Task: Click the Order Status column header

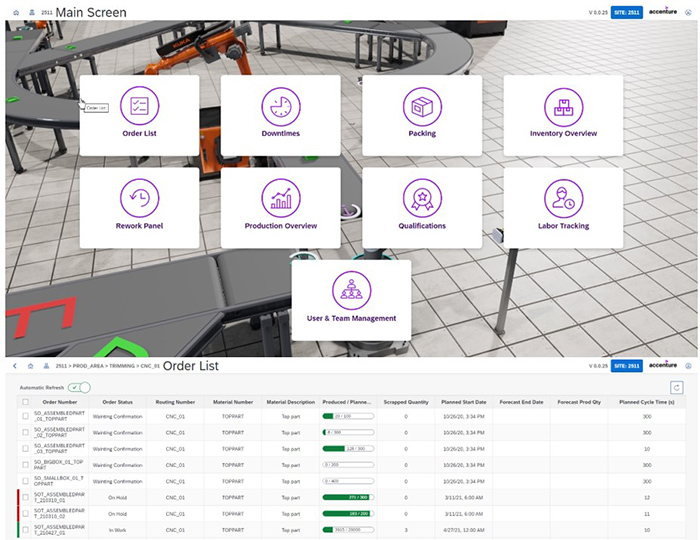Action: click(118, 402)
